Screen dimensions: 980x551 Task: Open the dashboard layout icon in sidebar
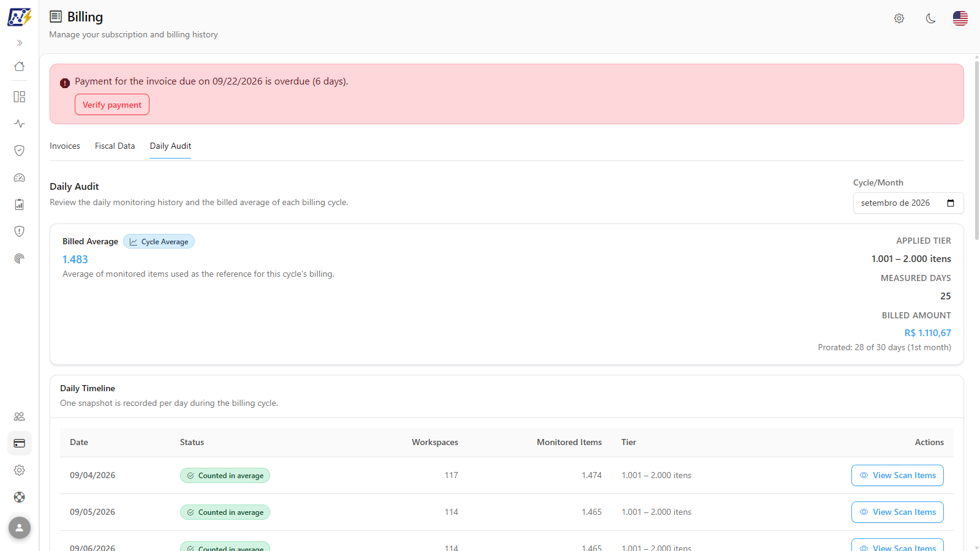tap(20, 97)
